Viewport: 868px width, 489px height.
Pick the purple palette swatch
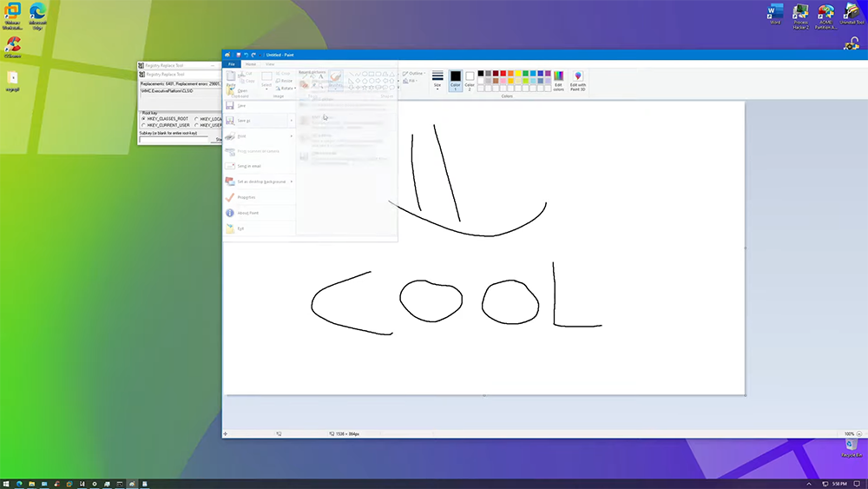[x=548, y=73]
